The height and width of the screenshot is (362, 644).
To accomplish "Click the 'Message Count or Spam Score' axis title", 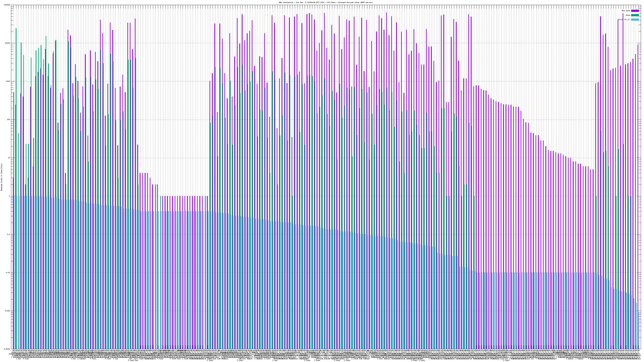I will pos(1,177).
